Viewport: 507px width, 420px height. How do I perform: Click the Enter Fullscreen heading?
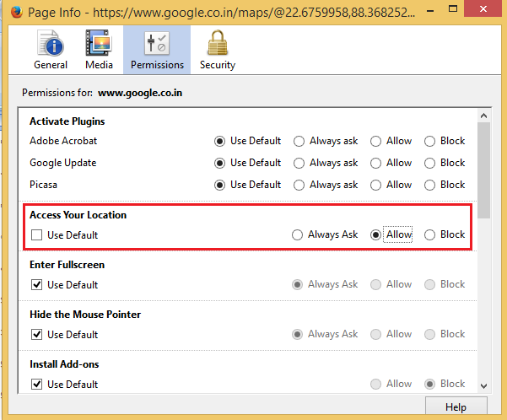67,265
